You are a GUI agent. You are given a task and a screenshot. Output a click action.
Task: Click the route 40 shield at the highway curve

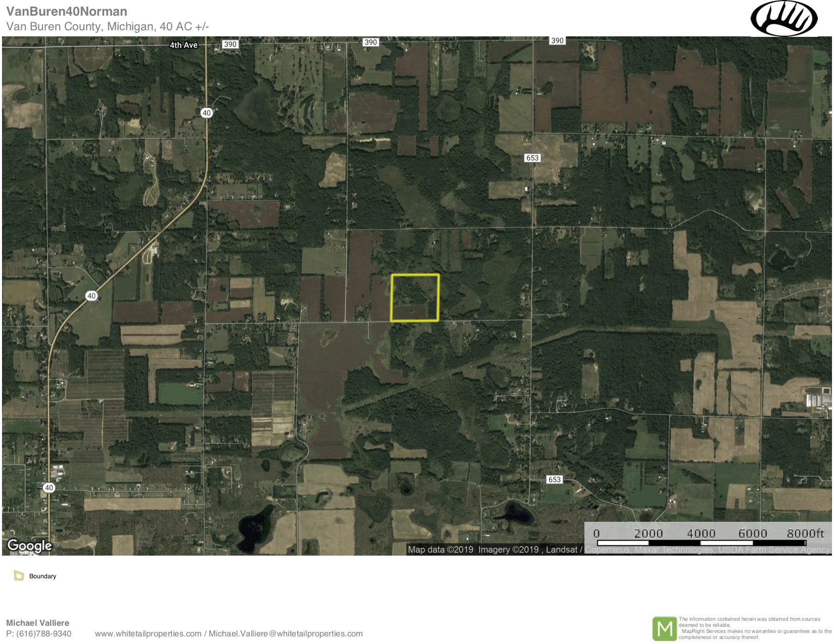pyautogui.click(x=91, y=296)
